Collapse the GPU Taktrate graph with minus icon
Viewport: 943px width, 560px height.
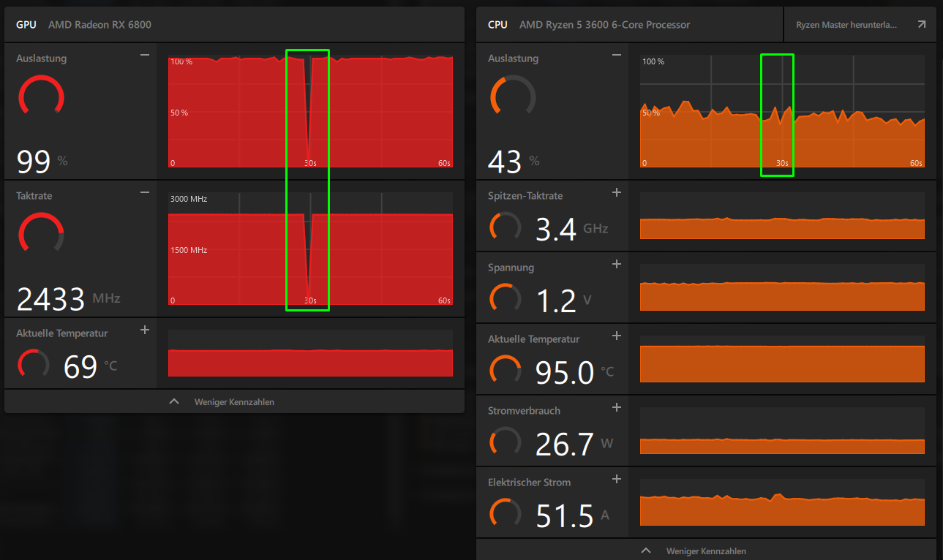click(145, 192)
